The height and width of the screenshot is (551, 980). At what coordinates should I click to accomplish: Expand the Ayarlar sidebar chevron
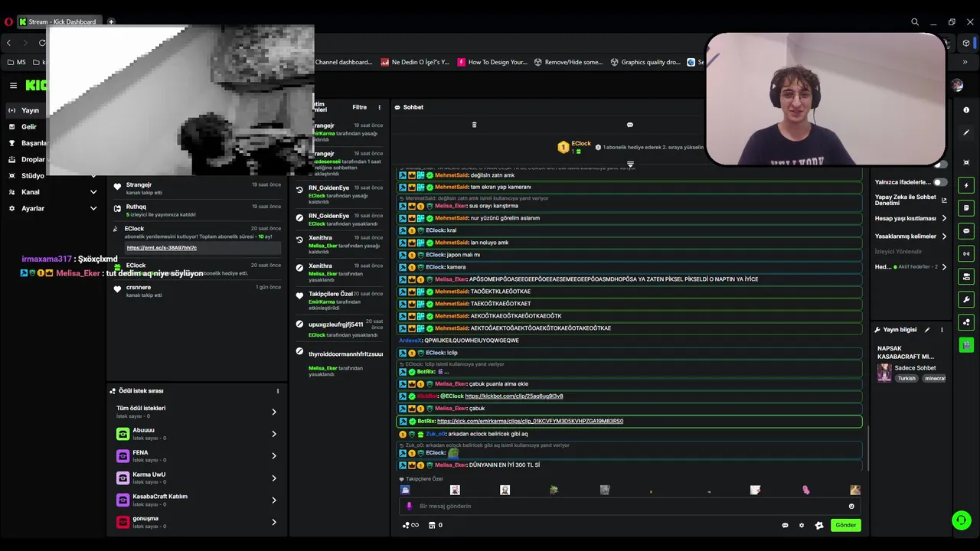(x=93, y=208)
